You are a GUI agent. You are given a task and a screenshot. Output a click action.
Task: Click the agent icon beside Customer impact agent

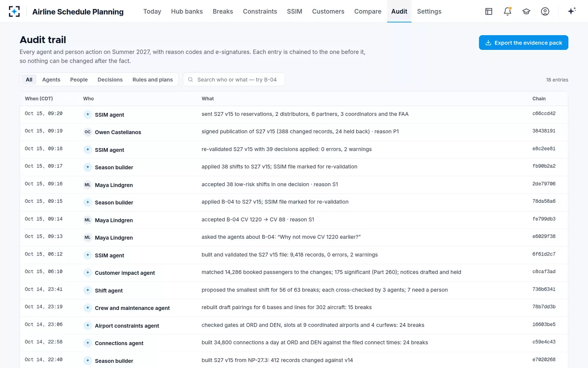87,273
